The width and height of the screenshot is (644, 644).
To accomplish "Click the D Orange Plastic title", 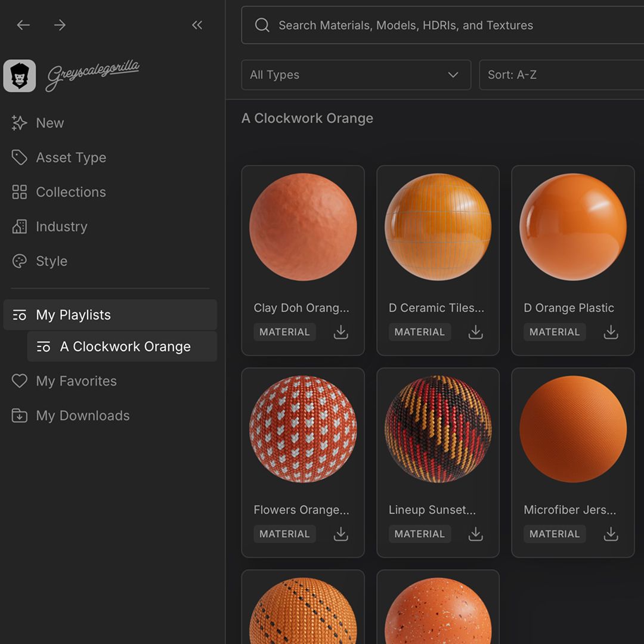I will (x=569, y=308).
